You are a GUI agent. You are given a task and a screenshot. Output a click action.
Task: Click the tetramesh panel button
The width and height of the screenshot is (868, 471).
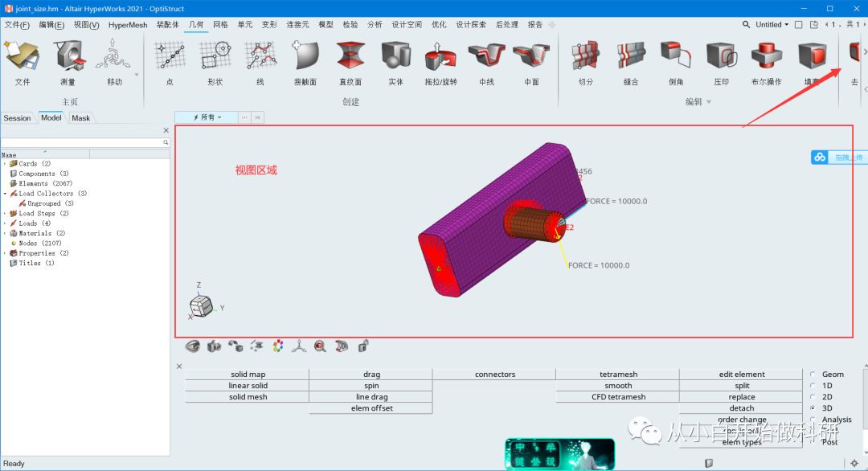[x=617, y=374]
